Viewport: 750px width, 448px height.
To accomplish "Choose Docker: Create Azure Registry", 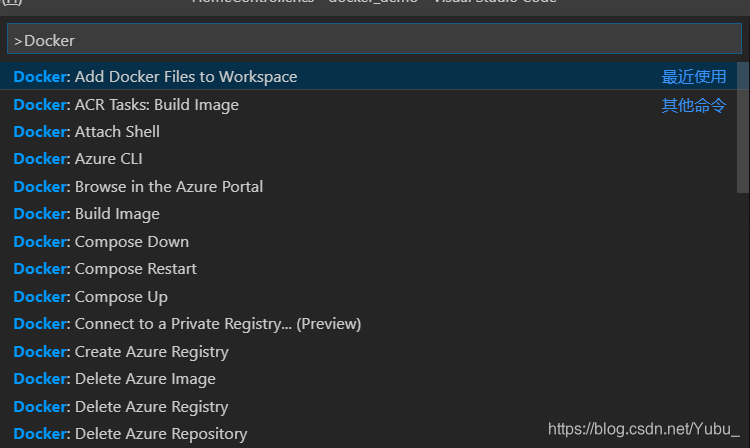I will 368,351.
